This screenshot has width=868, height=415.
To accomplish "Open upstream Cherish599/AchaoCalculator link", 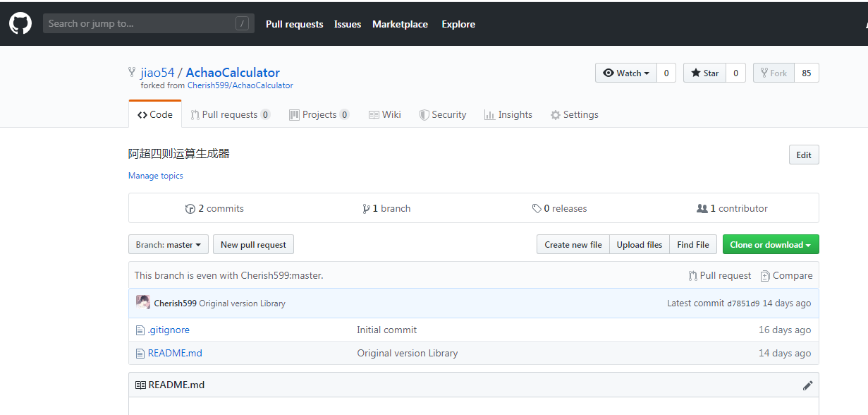I will [240, 85].
